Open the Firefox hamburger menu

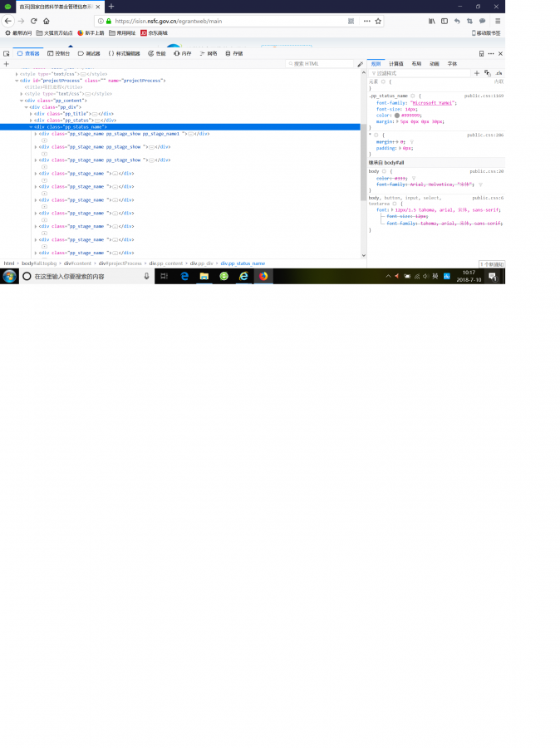(496, 21)
